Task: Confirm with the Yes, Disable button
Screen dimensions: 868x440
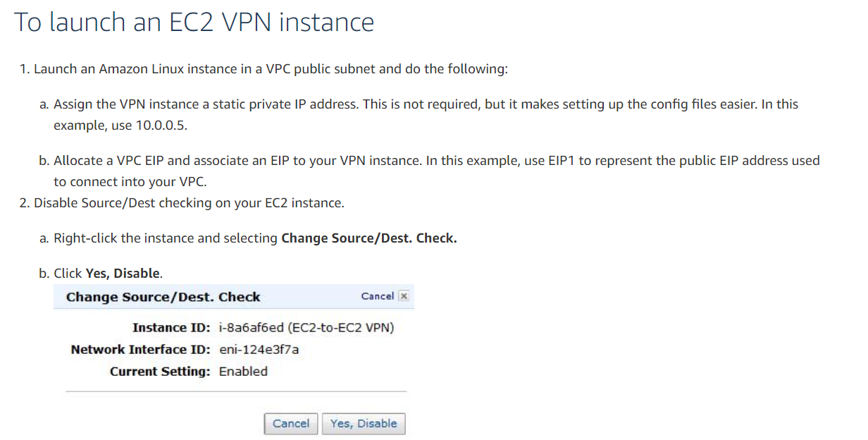Action: click(364, 424)
